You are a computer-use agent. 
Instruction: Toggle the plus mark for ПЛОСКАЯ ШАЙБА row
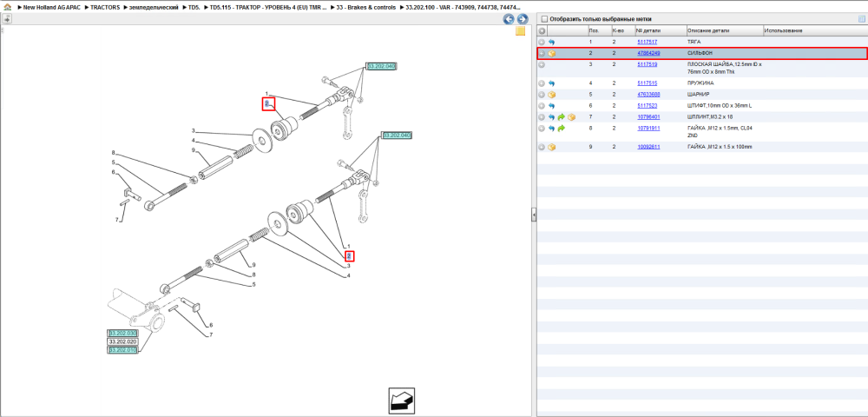(x=542, y=65)
